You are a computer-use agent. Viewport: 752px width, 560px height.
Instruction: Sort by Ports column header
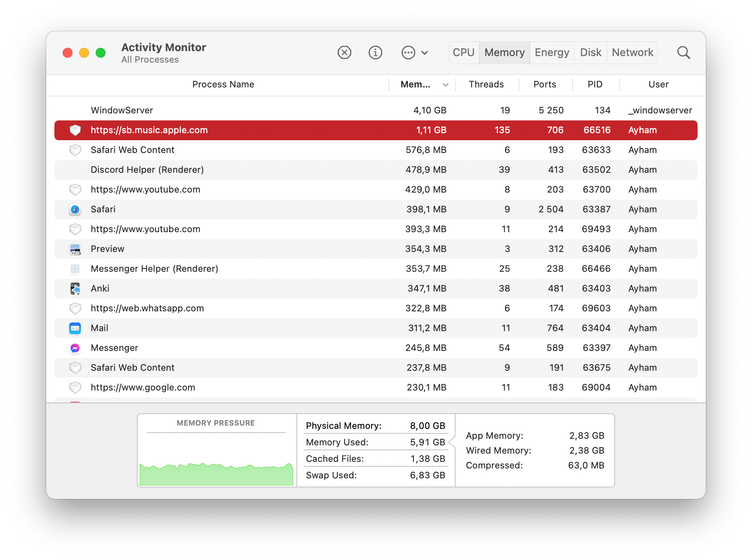point(545,85)
